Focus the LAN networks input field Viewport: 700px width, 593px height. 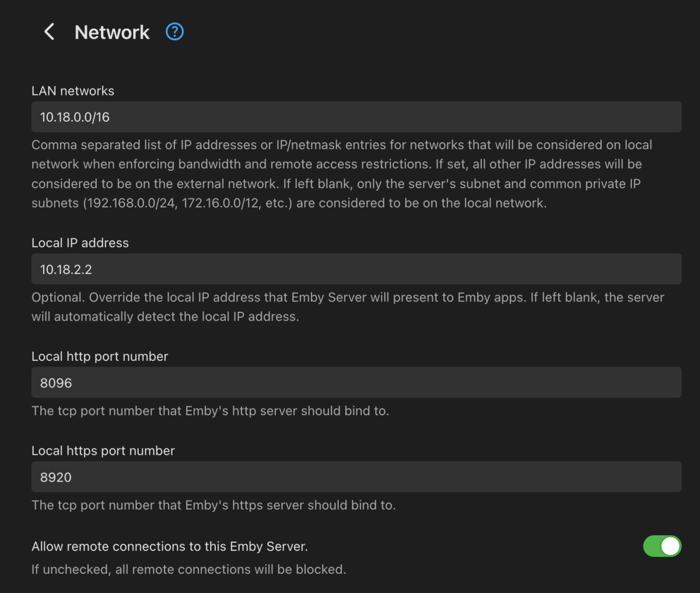pos(356,117)
